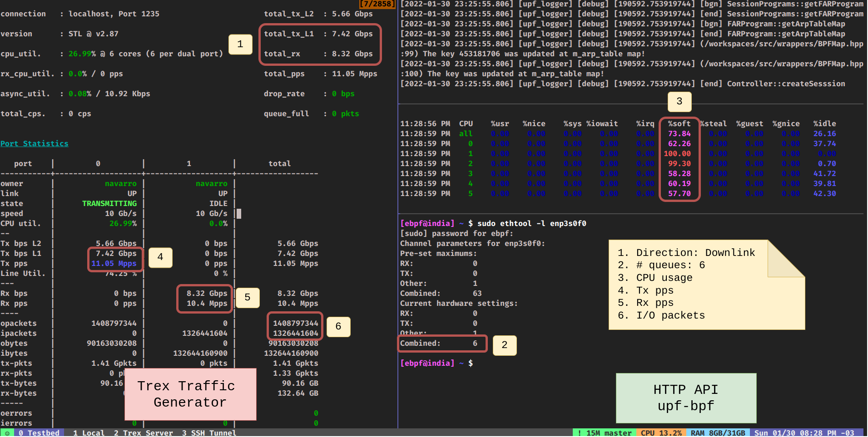Click callout badge 5 next to Rx pps
This screenshot has height=437, width=868.
[248, 298]
